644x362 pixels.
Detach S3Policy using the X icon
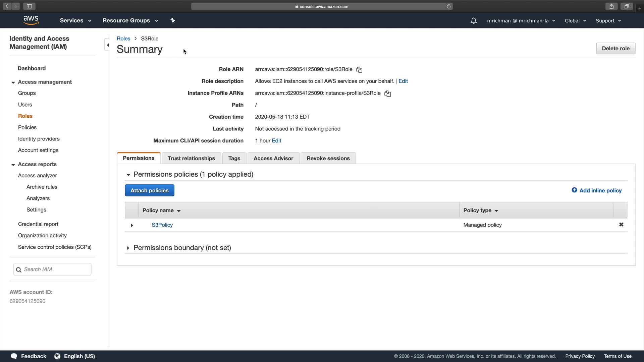621,225
